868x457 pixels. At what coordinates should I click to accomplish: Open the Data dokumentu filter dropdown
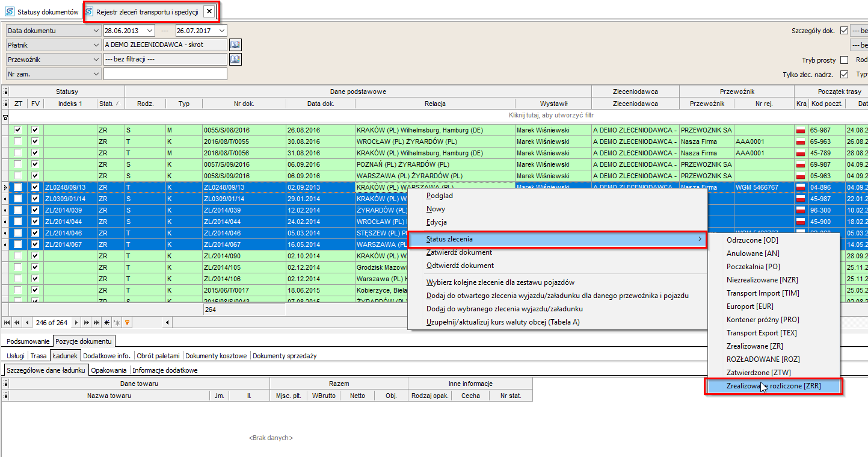[x=96, y=30]
